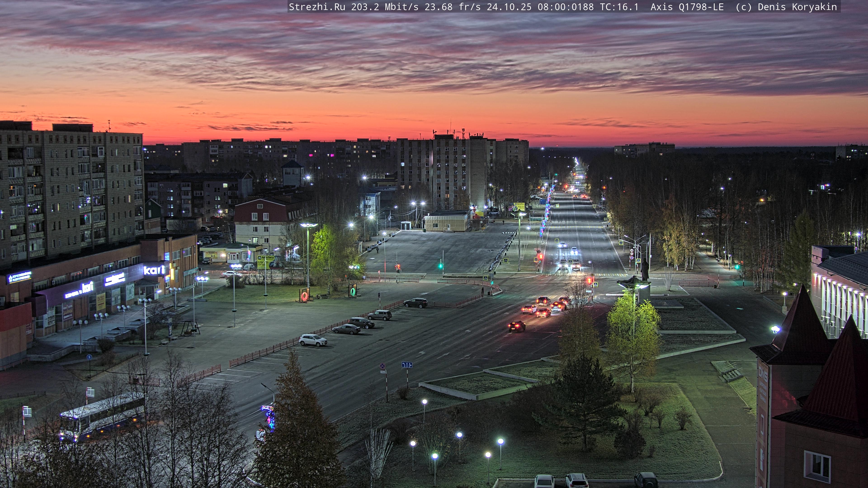
Task: Click the 23.68 fr/s frame rate text
Action: click(x=452, y=7)
